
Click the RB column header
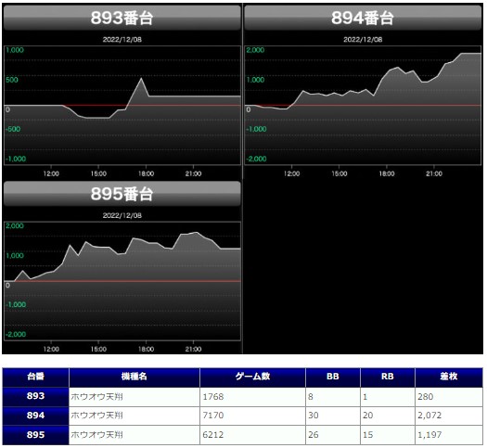pos(388,377)
